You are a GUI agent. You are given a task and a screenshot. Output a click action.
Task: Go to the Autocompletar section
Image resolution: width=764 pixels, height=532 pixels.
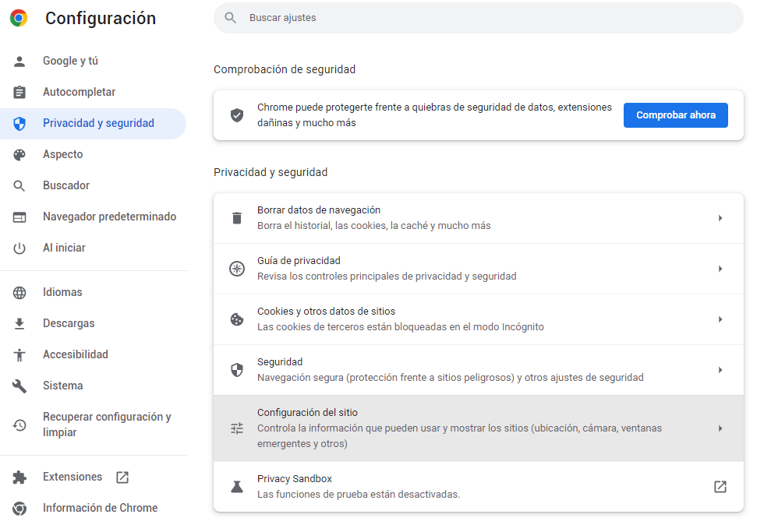coord(93,92)
